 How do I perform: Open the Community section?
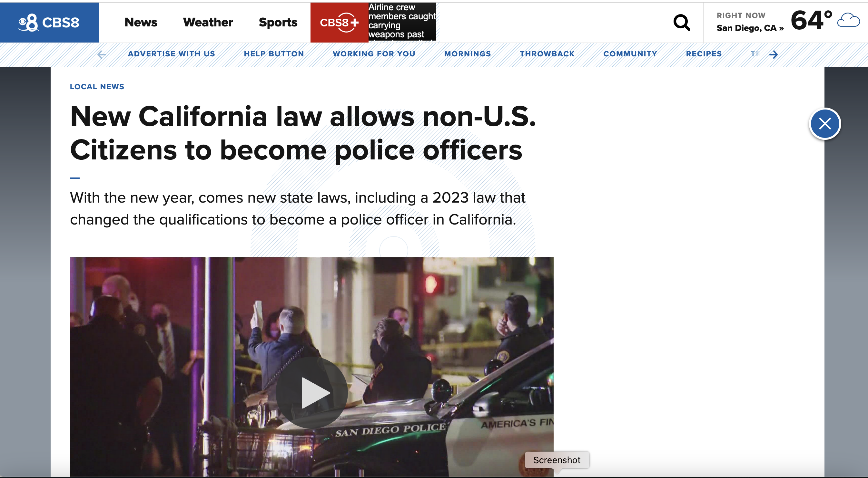(630, 54)
